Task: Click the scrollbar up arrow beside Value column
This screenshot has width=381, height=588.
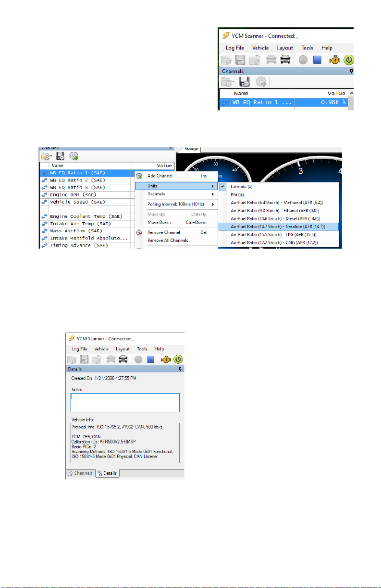Action: click(x=351, y=93)
